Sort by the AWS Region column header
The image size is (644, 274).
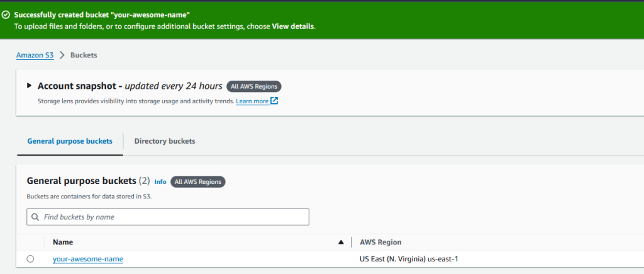[380, 242]
